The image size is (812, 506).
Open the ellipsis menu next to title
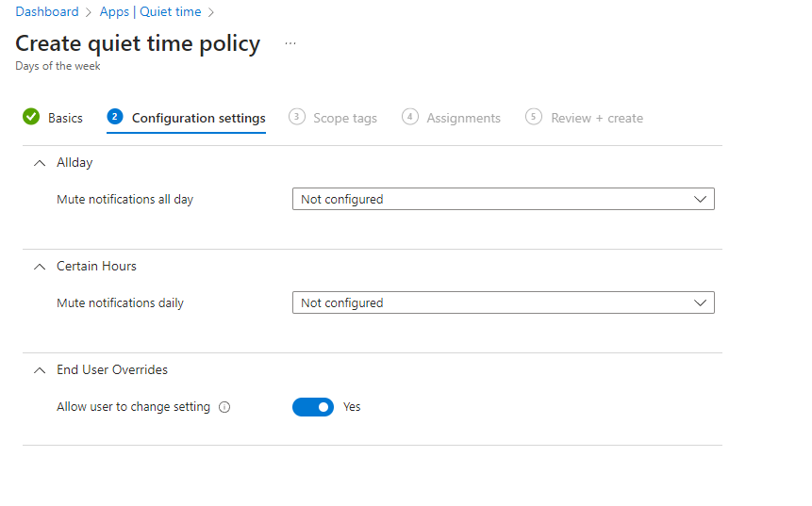tap(290, 44)
